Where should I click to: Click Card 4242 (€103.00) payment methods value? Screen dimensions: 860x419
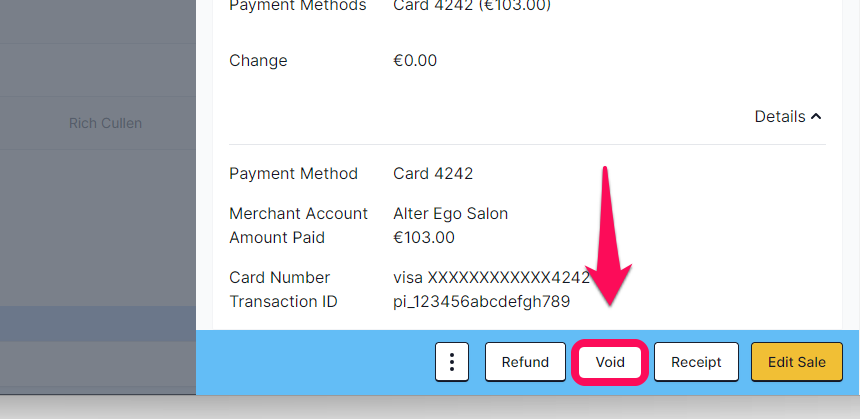click(472, 5)
